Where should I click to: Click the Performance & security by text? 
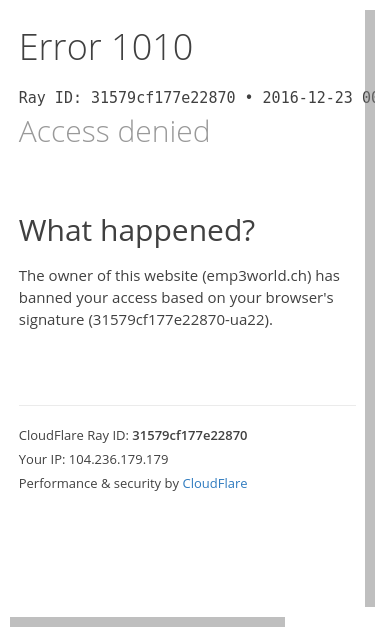pos(99,483)
